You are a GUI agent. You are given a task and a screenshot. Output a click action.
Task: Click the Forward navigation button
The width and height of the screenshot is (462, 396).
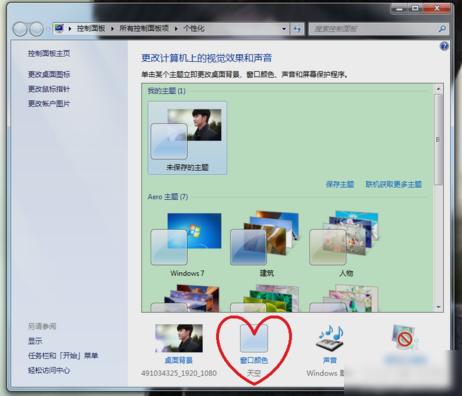click(36, 29)
